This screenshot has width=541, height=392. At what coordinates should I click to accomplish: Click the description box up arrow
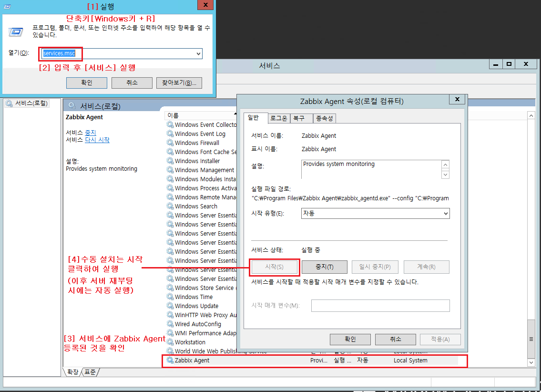click(445, 165)
